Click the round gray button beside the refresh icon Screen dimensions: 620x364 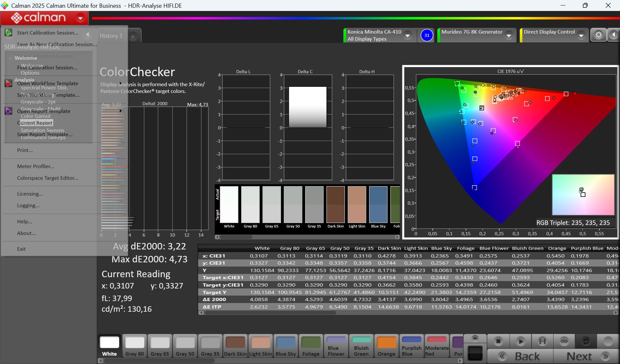click(608, 341)
